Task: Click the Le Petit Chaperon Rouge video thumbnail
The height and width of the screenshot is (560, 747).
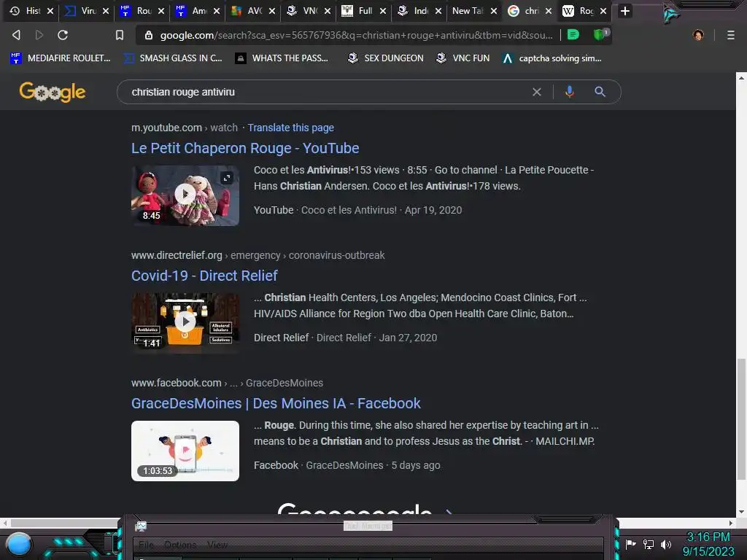Action: (185, 195)
